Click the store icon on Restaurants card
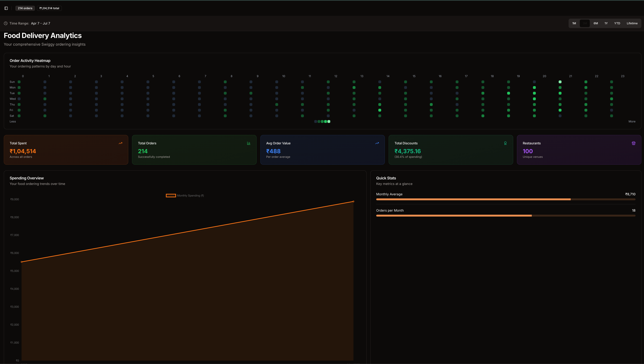Image resolution: width=644 pixels, height=364 pixels. pyautogui.click(x=634, y=143)
